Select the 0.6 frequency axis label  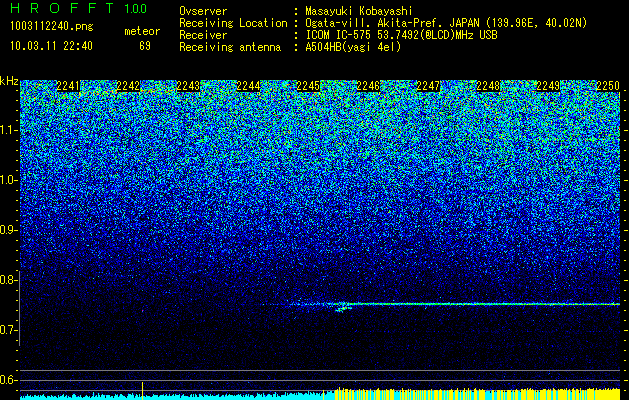point(8,380)
